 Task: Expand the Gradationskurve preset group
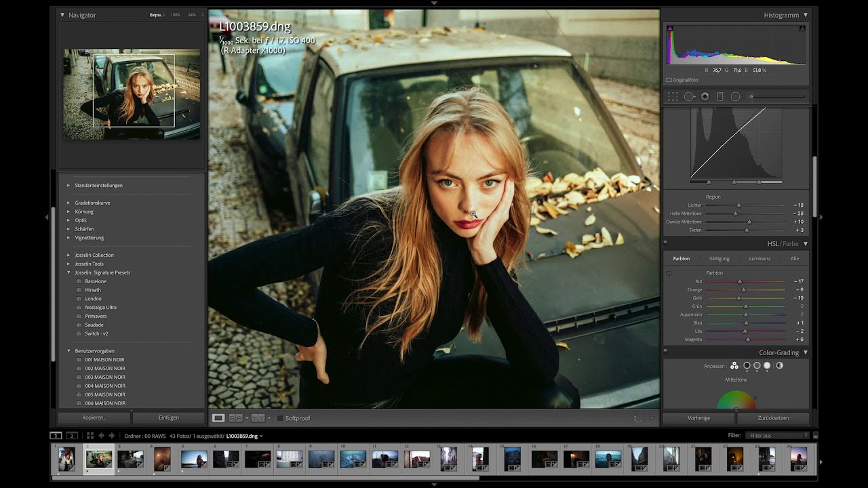pos(68,203)
